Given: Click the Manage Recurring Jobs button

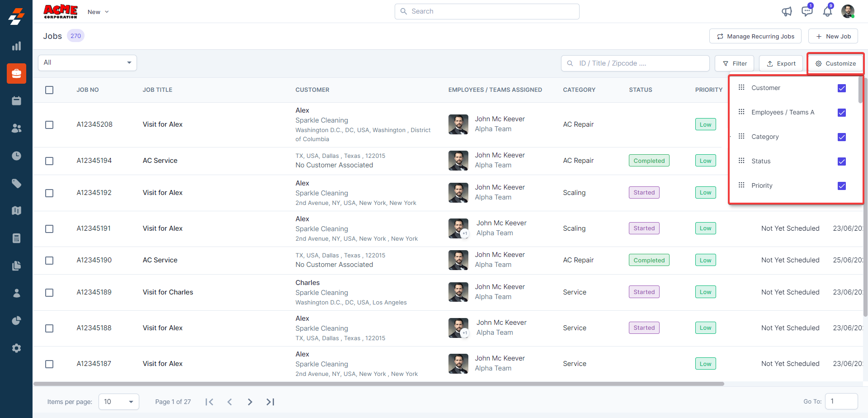Looking at the screenshot, I should coord(755,36).
